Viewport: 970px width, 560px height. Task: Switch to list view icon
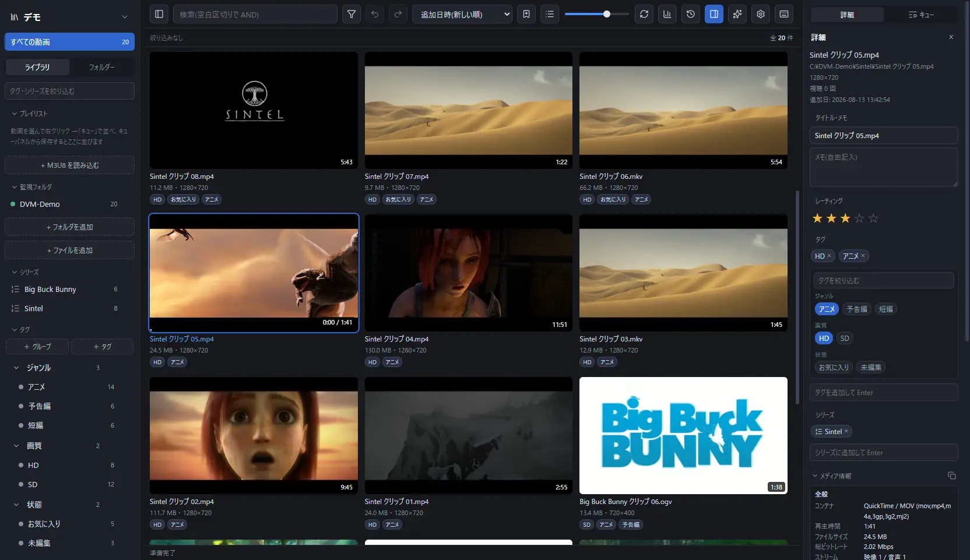point(550,14)
